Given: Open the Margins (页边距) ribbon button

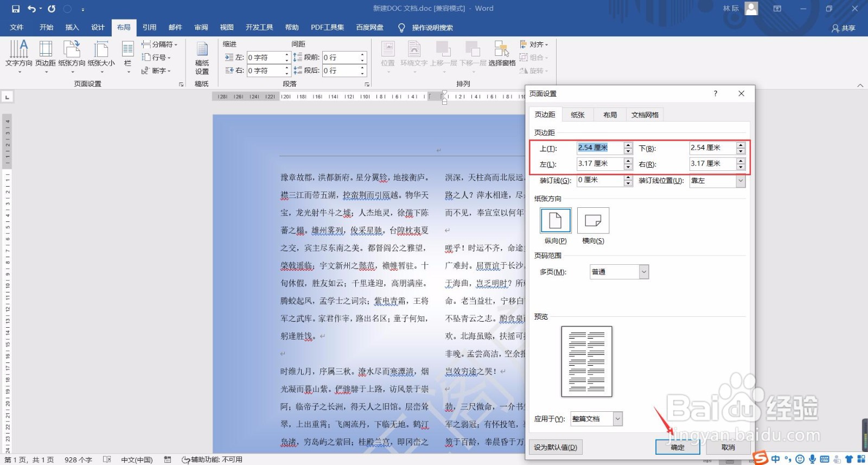Looking at the screenshot, I should [46, 56].
